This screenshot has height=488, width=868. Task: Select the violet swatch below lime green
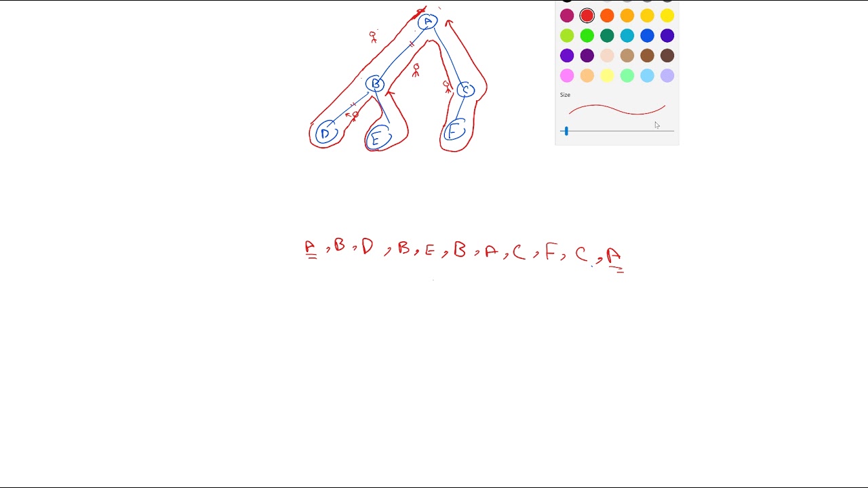[x=567, y=56]
